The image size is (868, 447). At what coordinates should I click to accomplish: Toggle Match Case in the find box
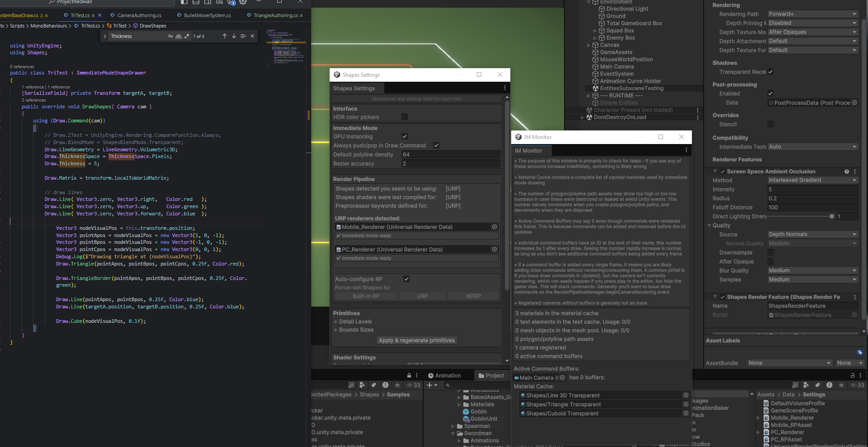[170, 36]
